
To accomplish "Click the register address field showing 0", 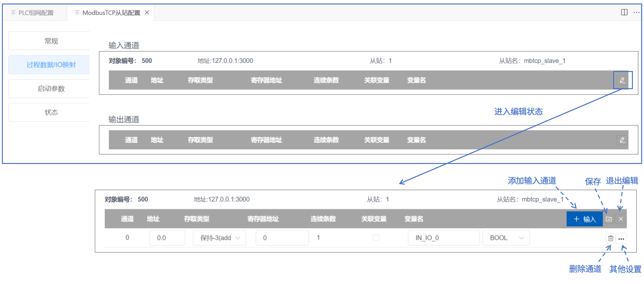I will point(282,238).
